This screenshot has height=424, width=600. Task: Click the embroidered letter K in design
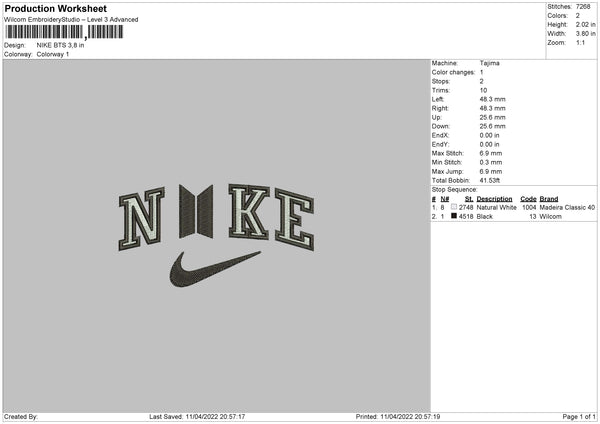coord(249,211)
